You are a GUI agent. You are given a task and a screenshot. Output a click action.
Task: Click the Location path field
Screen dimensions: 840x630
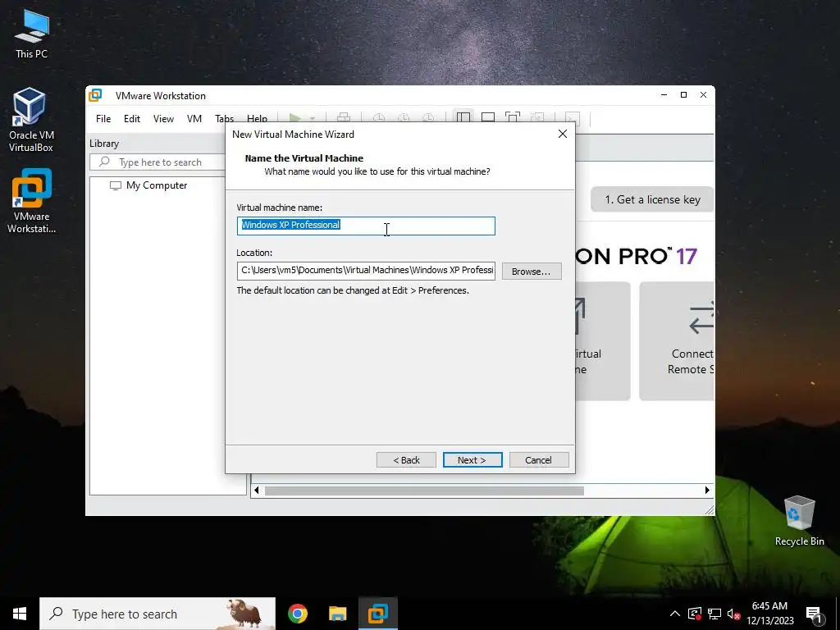click(366, 271)
